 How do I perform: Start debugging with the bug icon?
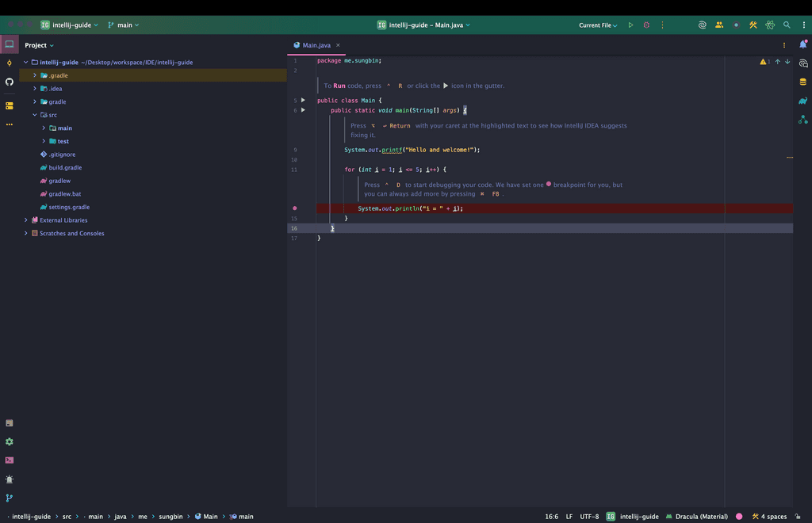[646, 25]
